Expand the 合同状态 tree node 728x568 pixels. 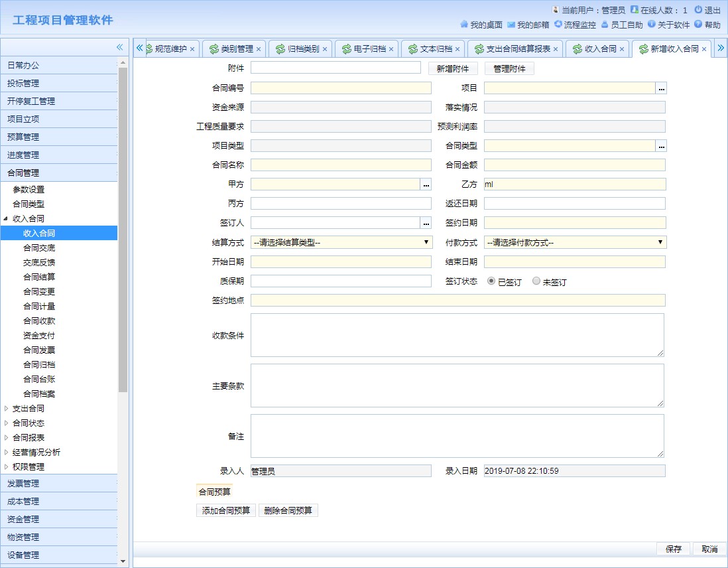5,423
